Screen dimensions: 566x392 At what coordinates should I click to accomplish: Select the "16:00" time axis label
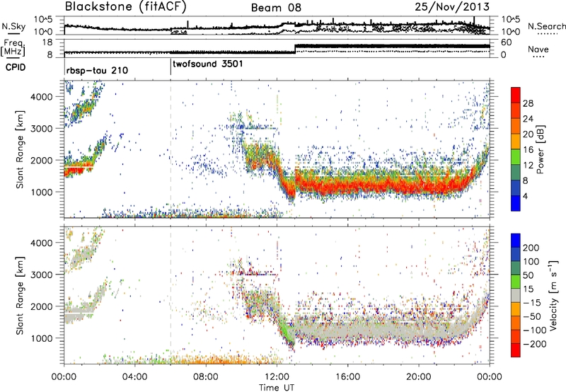[x=347, y=377]
